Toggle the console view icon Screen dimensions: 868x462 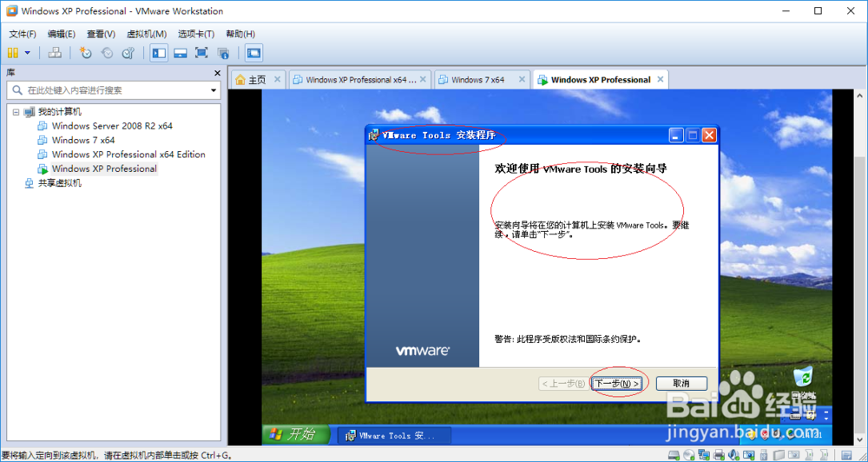point(253,53)
